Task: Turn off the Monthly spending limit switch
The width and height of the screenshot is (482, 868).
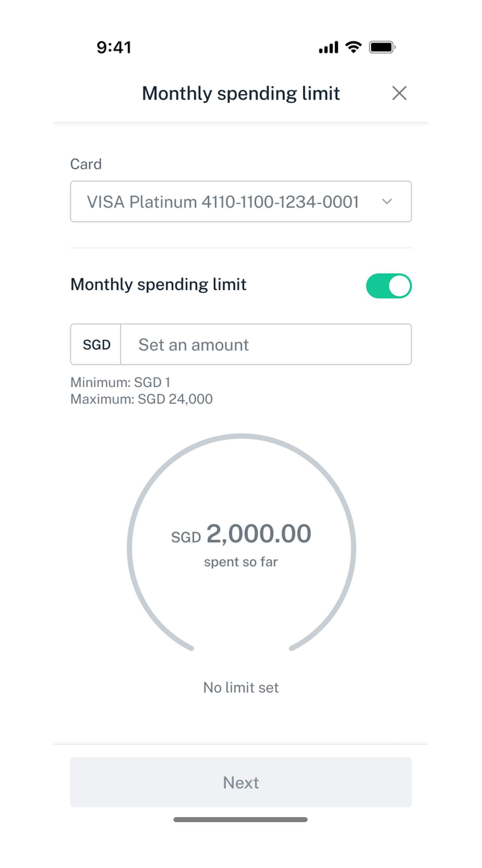Action: (389, 286)
